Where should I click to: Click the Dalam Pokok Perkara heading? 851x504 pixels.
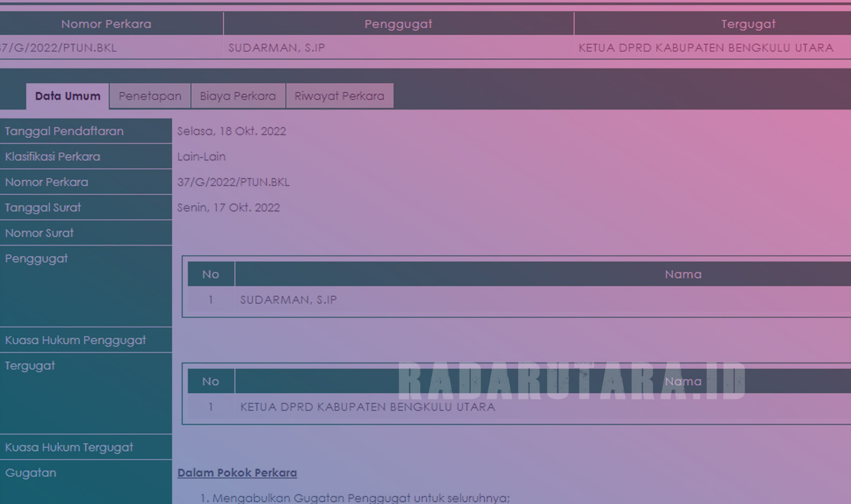(237, 473)
